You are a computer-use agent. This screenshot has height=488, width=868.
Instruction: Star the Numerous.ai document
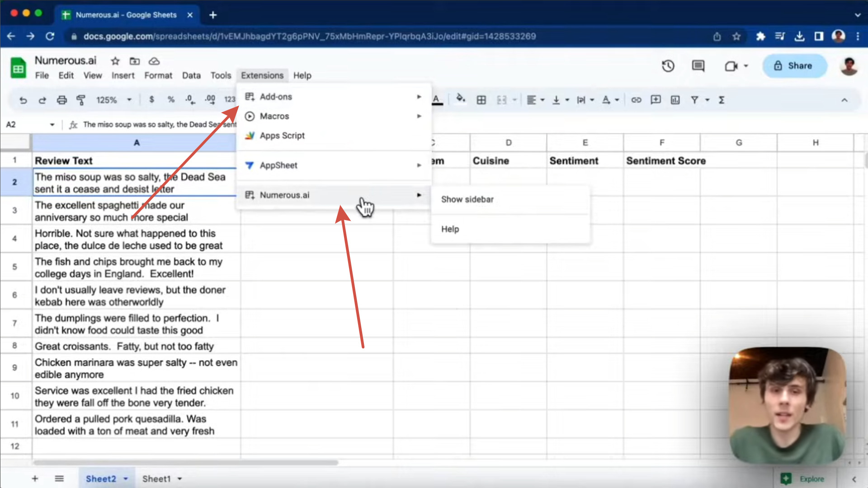coord(115,61)
